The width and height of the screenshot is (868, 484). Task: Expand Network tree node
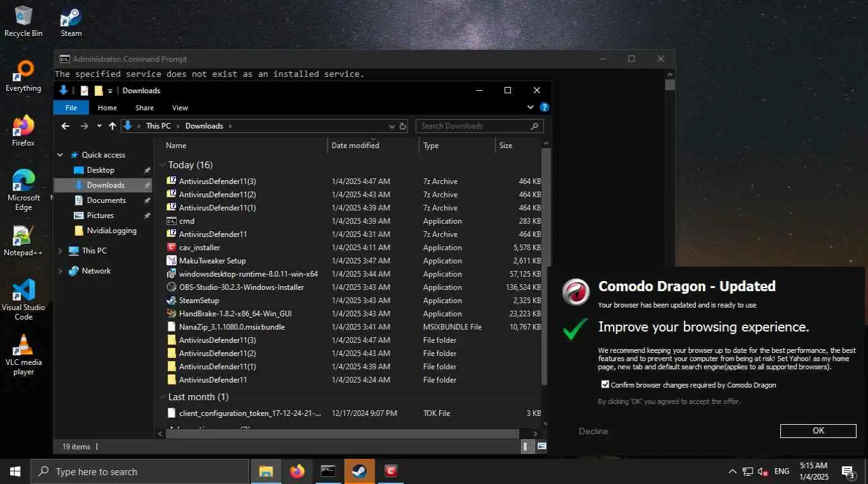click(61, 271)
